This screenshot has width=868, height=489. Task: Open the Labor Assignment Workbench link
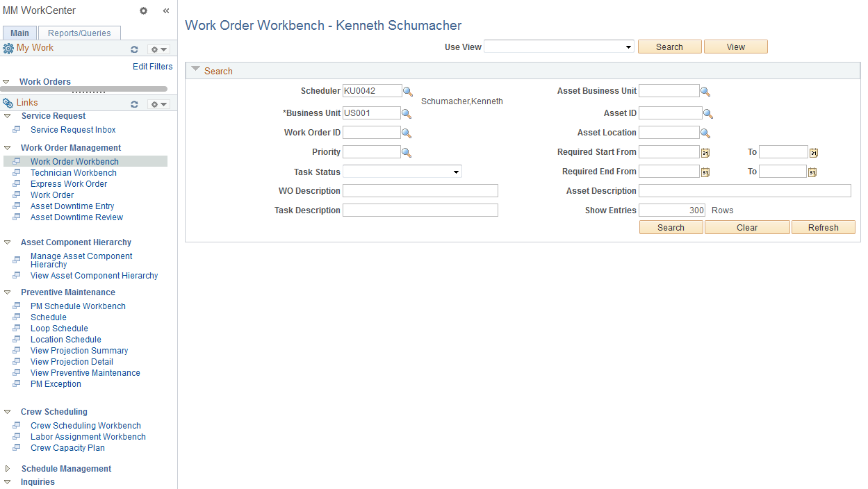[88, 437]
